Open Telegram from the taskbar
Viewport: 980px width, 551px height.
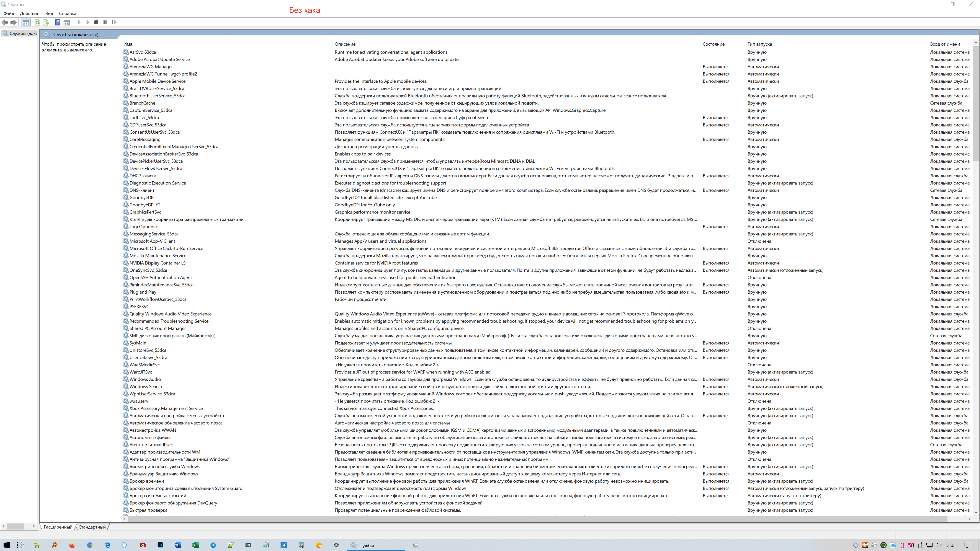tap(213, 545)
